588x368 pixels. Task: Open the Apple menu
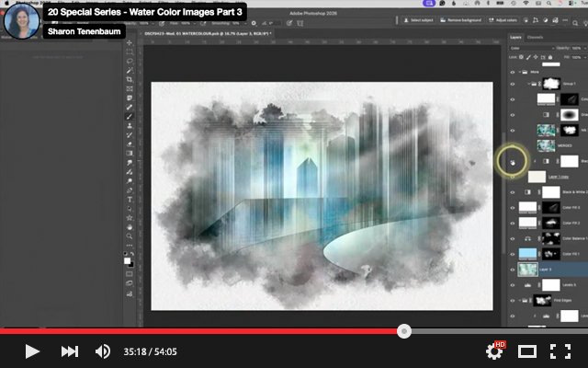[x=6, y=3]
